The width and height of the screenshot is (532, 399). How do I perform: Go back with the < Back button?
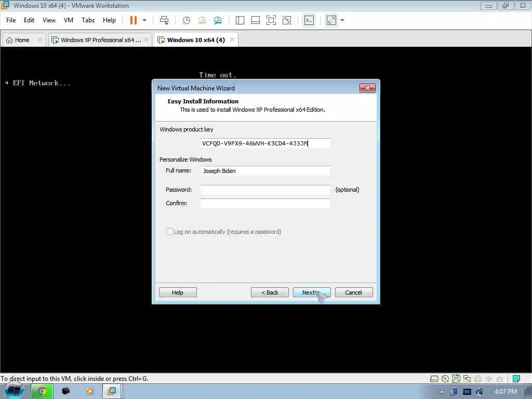[270, 292]
